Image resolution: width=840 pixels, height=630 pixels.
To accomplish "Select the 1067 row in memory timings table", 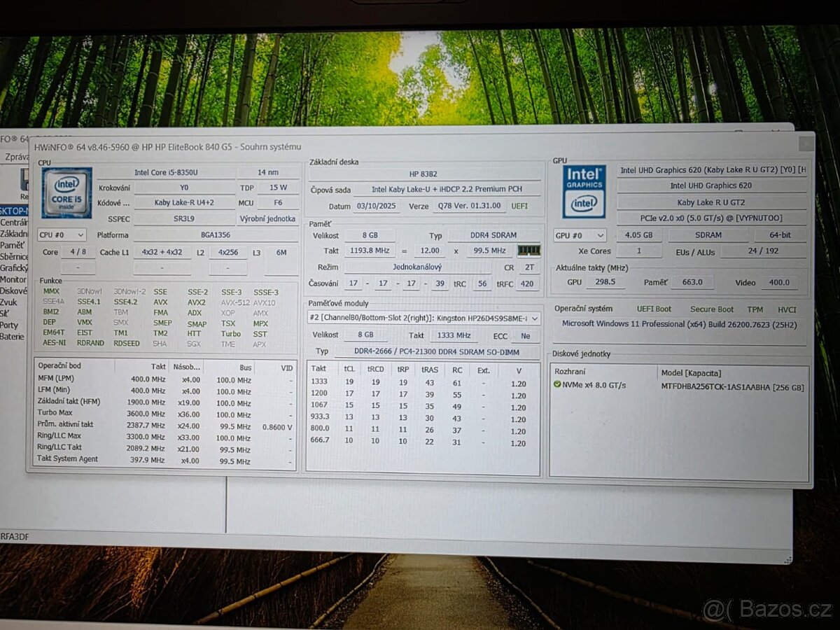I will [x=423, y=407].
